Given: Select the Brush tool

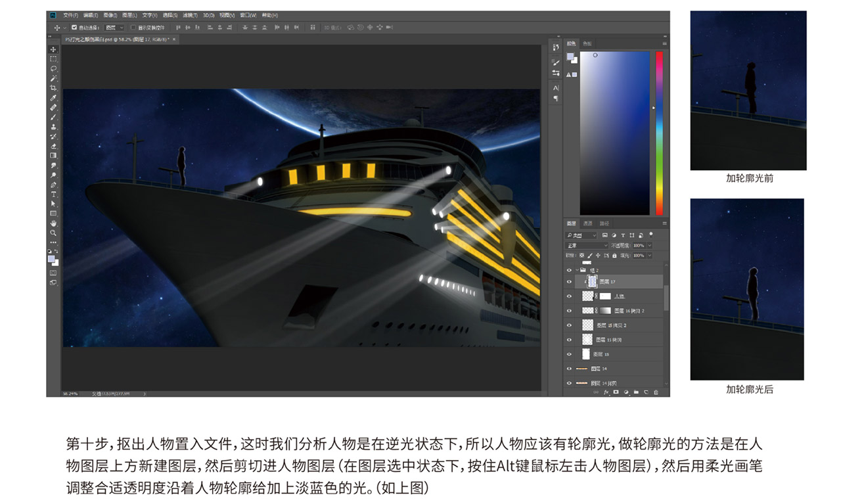Looking at the screenshot, I should 53,116.
